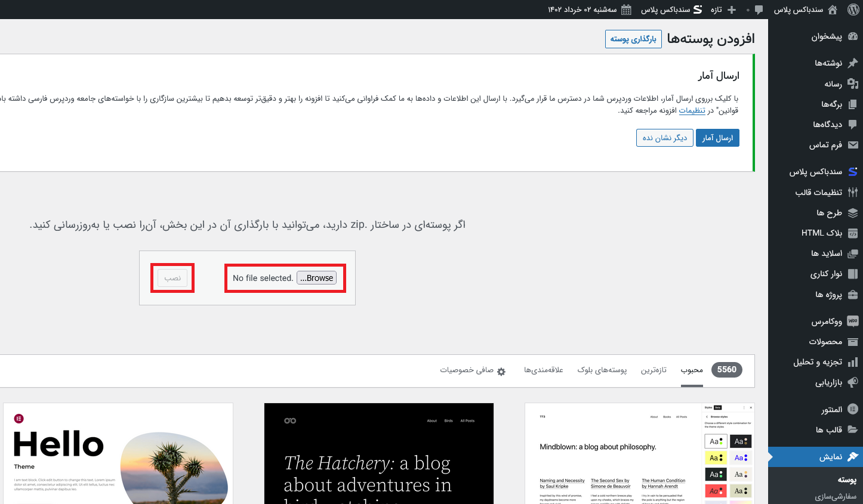Open the بازاریابی megaphone icon
Screen dimensions: 863x504
click(x=853, y=382)
